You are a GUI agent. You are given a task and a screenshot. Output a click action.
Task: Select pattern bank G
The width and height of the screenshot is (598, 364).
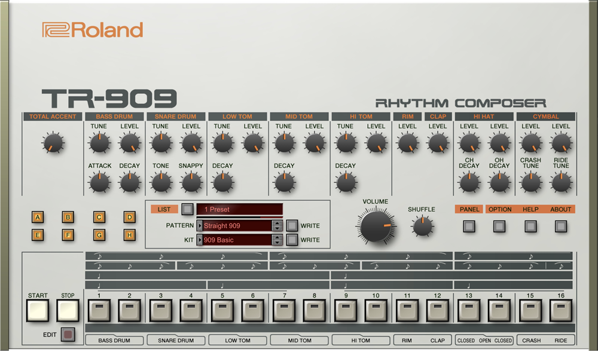[99, 235]
